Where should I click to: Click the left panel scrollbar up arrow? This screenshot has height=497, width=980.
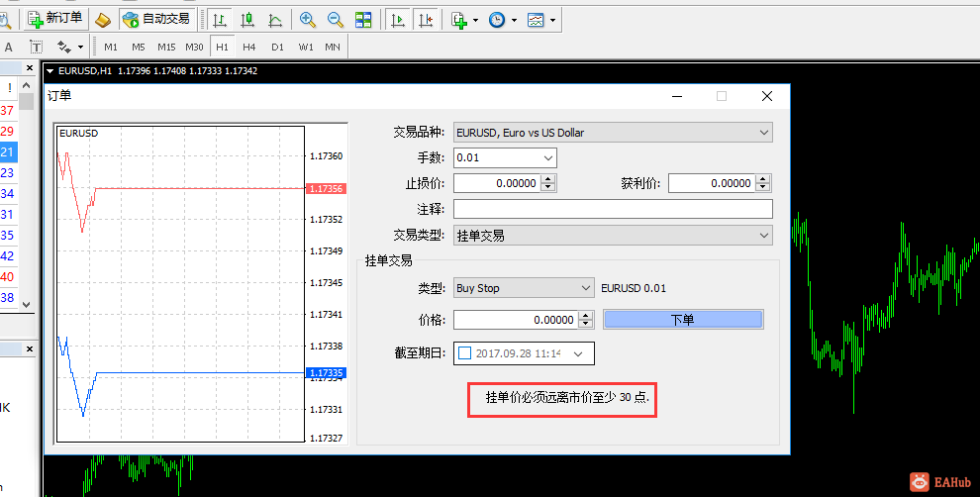pos(27,85)
